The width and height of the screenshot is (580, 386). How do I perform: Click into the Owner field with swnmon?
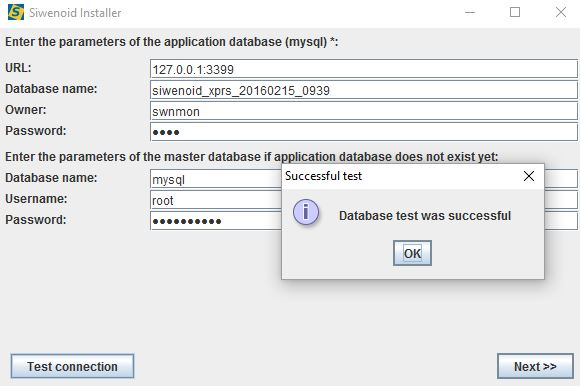(364, 111)
